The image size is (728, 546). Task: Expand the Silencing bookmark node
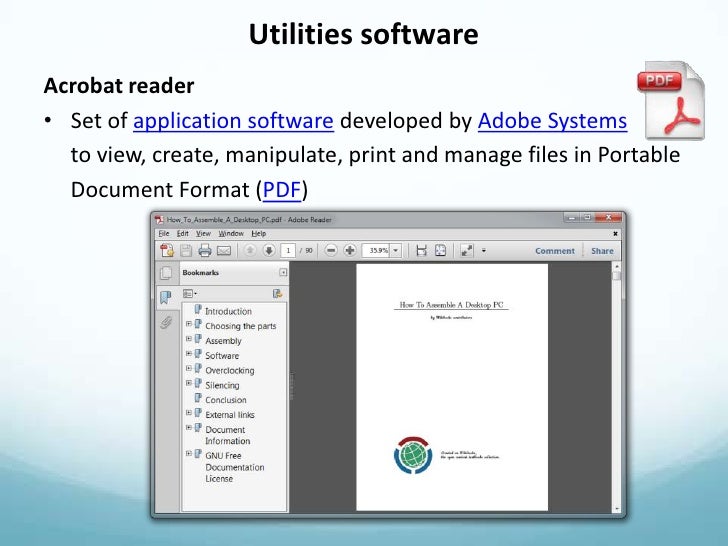pos(189,383)
